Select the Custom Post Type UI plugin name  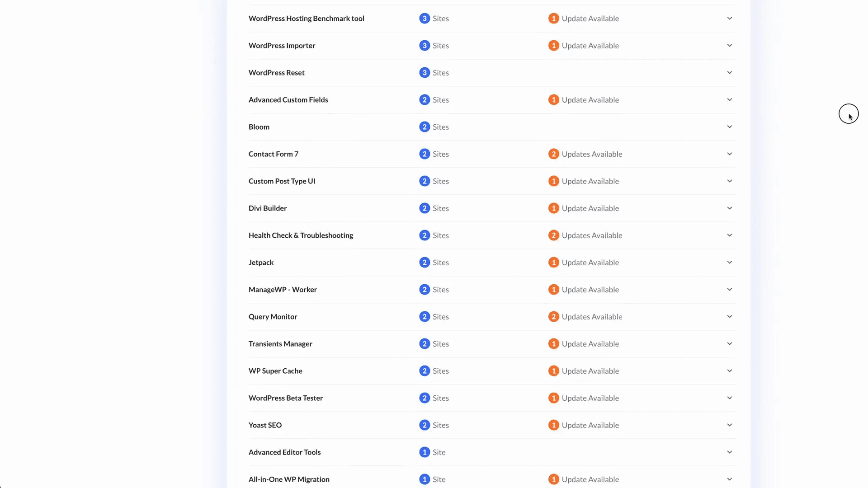pos(282,181)
